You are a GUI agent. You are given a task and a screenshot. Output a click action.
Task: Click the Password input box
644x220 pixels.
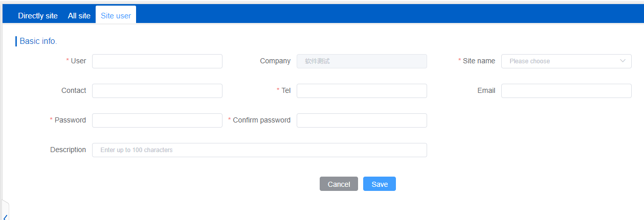[157, 120]
